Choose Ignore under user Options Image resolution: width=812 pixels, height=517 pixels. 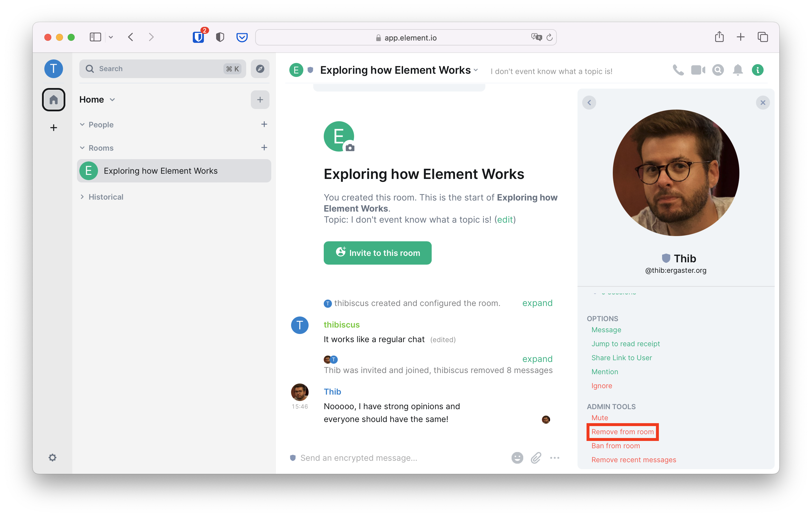(x=602, y=386)
